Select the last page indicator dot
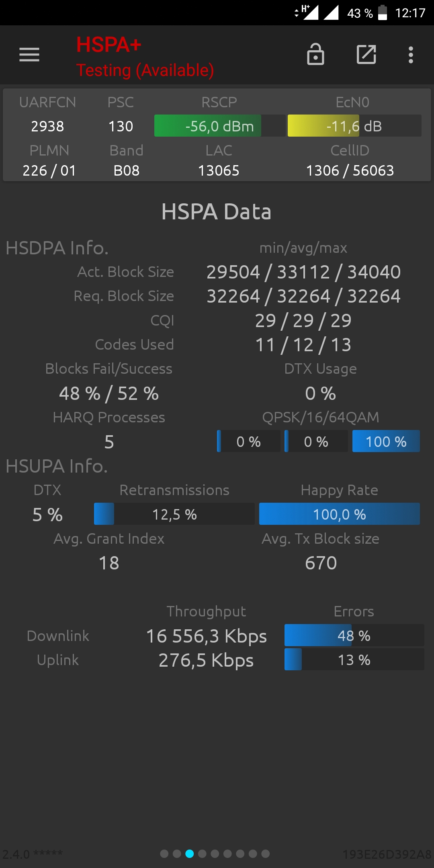The height and width of the screenshot is (868, 434). coord(266,854)
